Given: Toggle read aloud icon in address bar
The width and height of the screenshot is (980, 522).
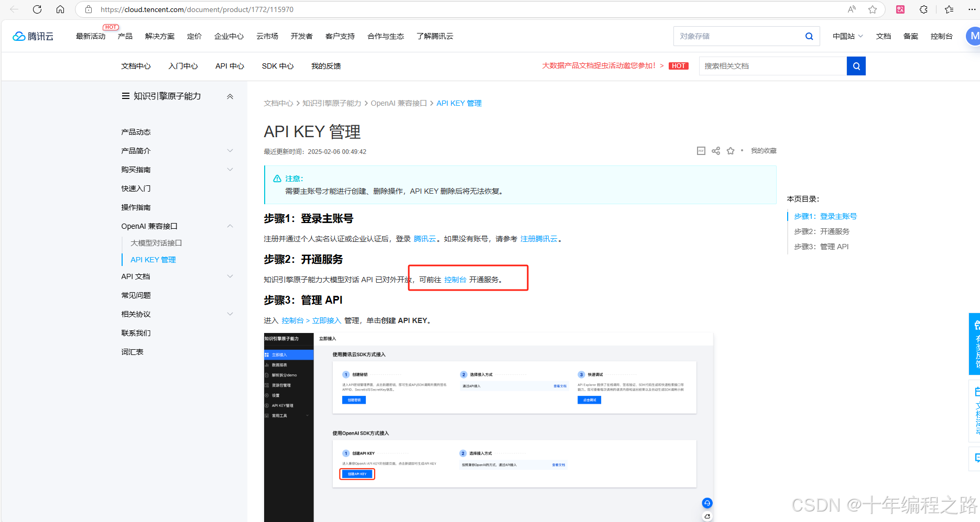Looking at the screenshot, I should tap(852, 9).
